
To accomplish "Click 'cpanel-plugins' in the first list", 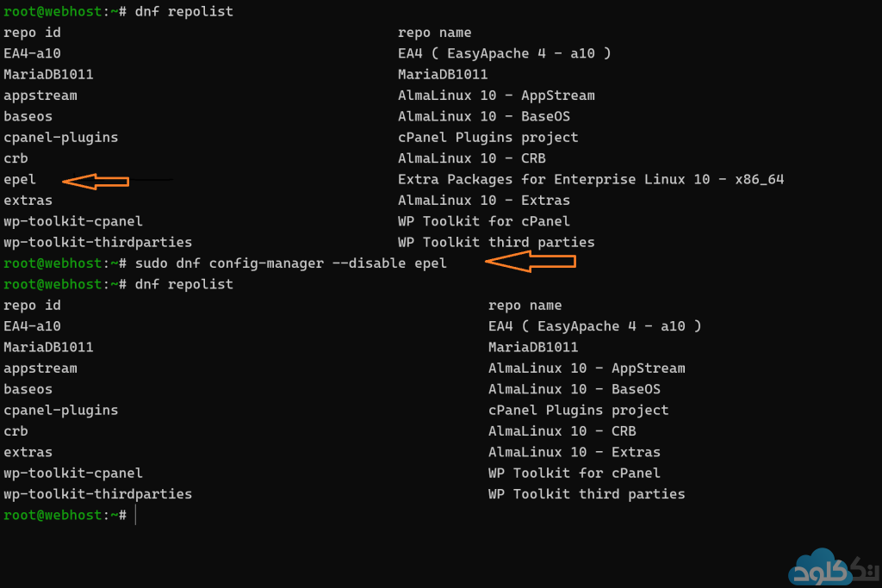I will point(61,138).
